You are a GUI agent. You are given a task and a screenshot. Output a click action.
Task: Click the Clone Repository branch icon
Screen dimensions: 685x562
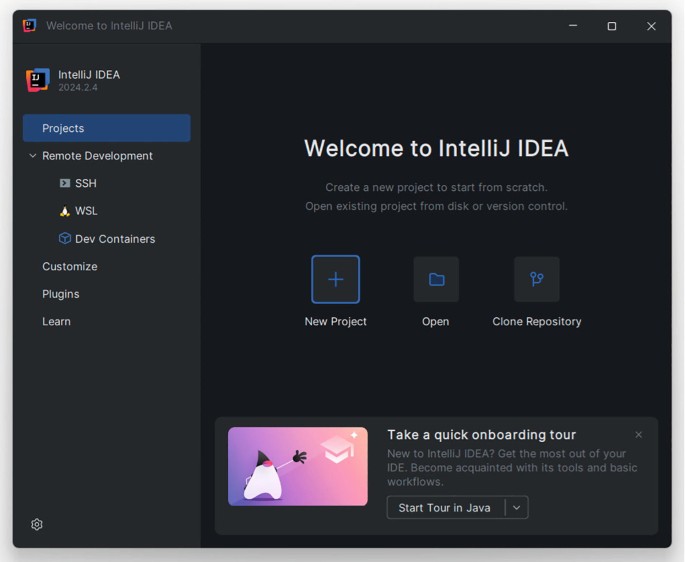537,280
